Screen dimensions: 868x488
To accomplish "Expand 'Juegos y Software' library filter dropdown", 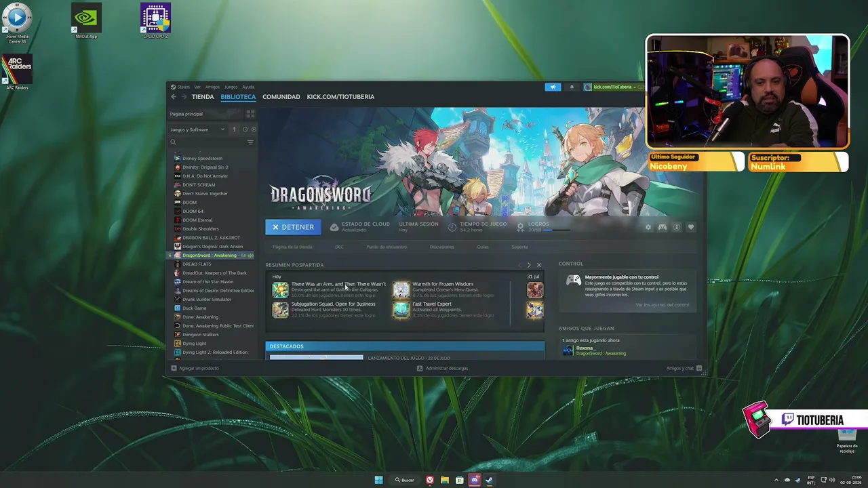I will click(198, 129).
